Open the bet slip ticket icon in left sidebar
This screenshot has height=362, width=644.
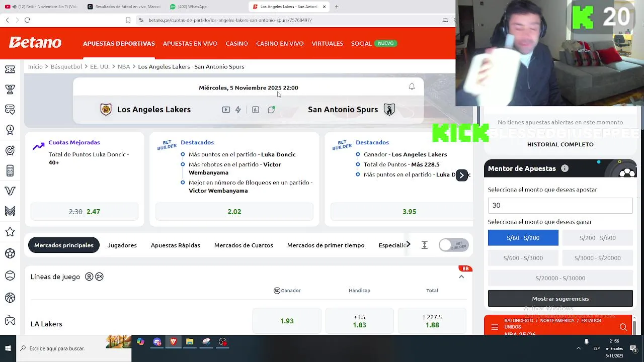click(x=10, y=69)
